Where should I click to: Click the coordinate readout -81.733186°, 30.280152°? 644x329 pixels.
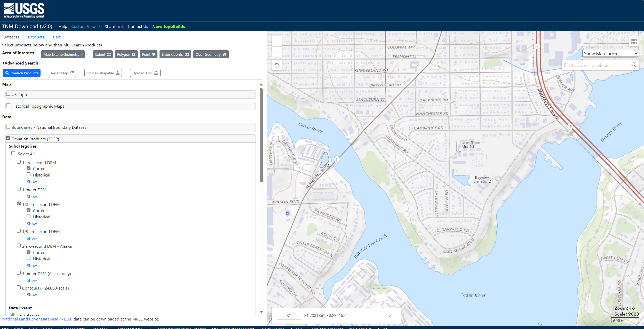325,316
